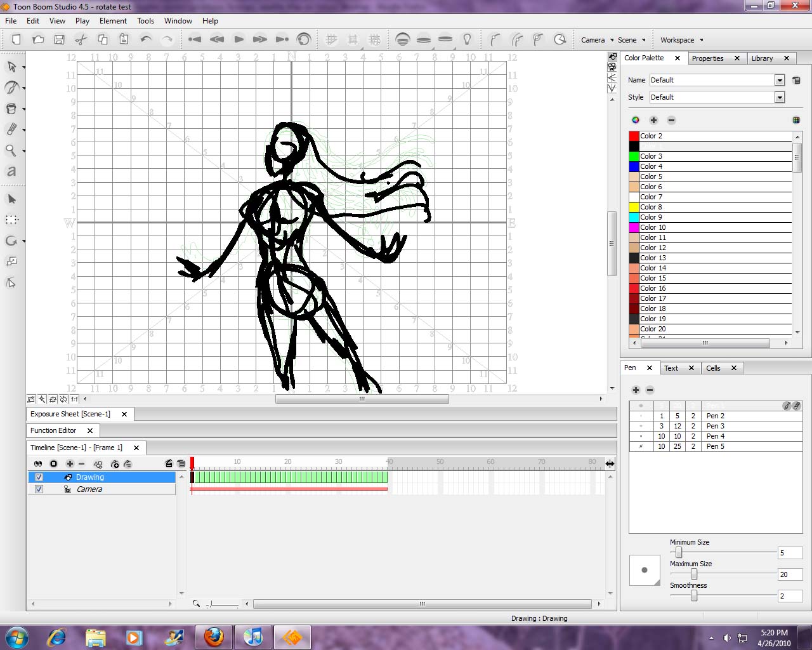
Task: Open the Element menu
Action: 113,21
